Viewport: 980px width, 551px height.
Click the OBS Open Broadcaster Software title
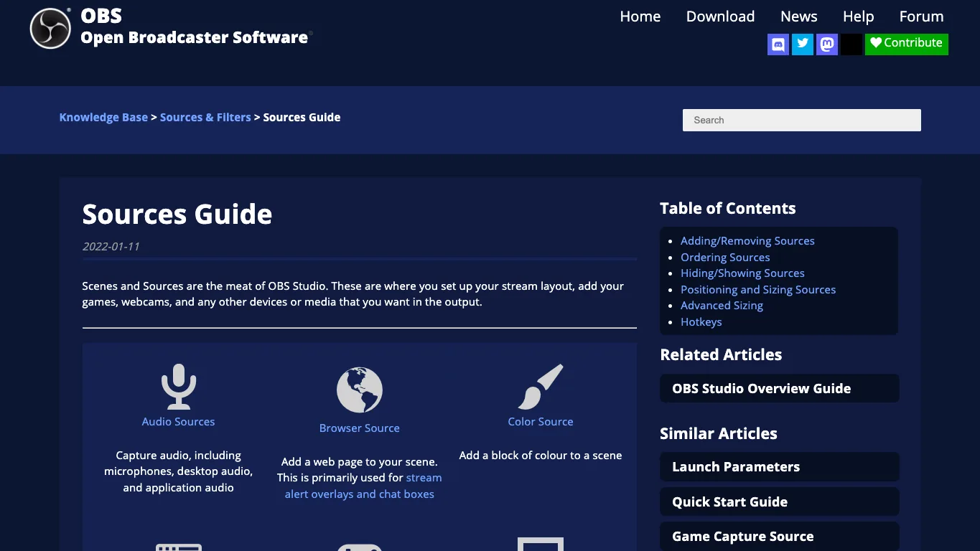(197, 27)
